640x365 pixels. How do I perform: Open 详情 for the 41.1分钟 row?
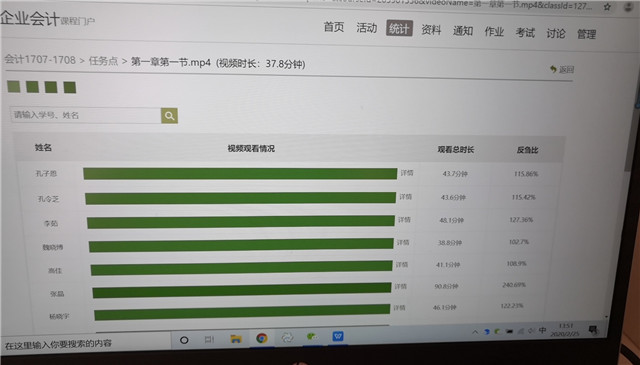pyautogui.click(x=402, y=265)
